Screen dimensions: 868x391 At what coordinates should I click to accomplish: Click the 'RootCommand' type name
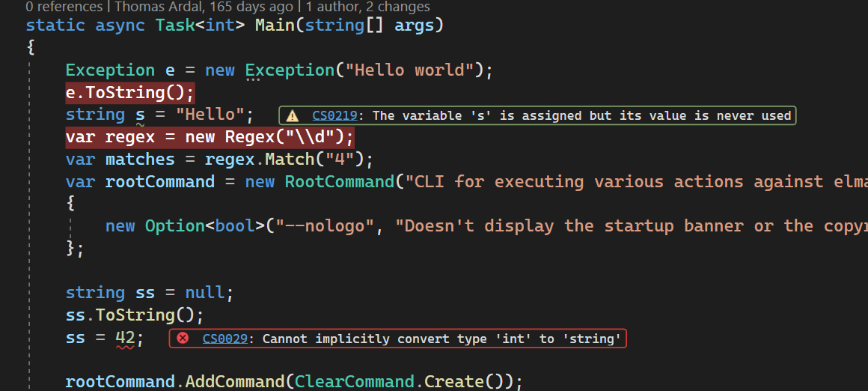click(340, 182)
